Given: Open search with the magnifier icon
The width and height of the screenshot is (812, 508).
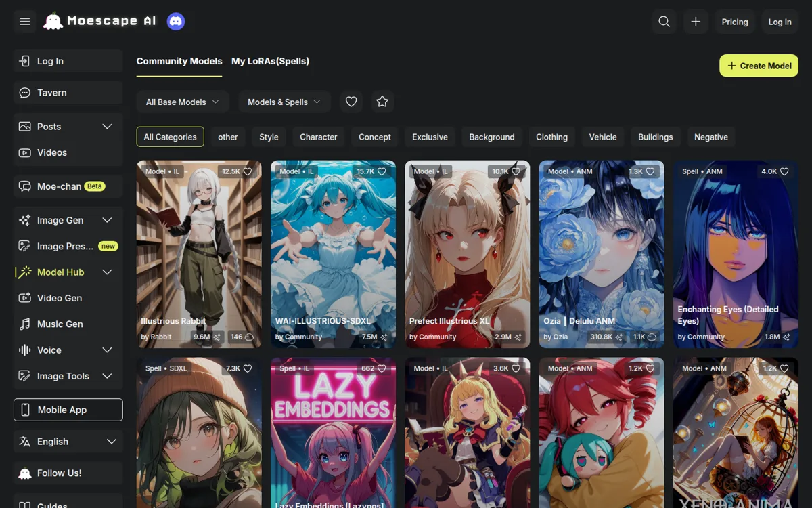Looking at the screenshot, I should [664, 22].
